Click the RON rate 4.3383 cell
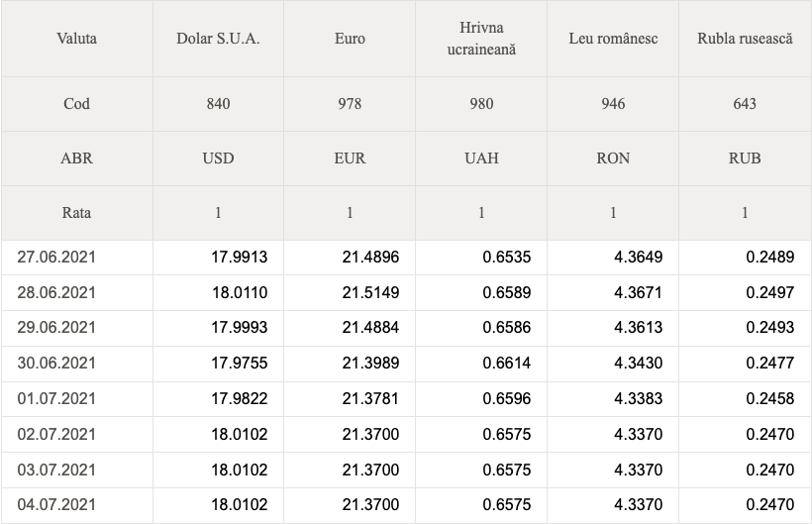This screenshot has height=524, width=812. [x=613, y=398]
